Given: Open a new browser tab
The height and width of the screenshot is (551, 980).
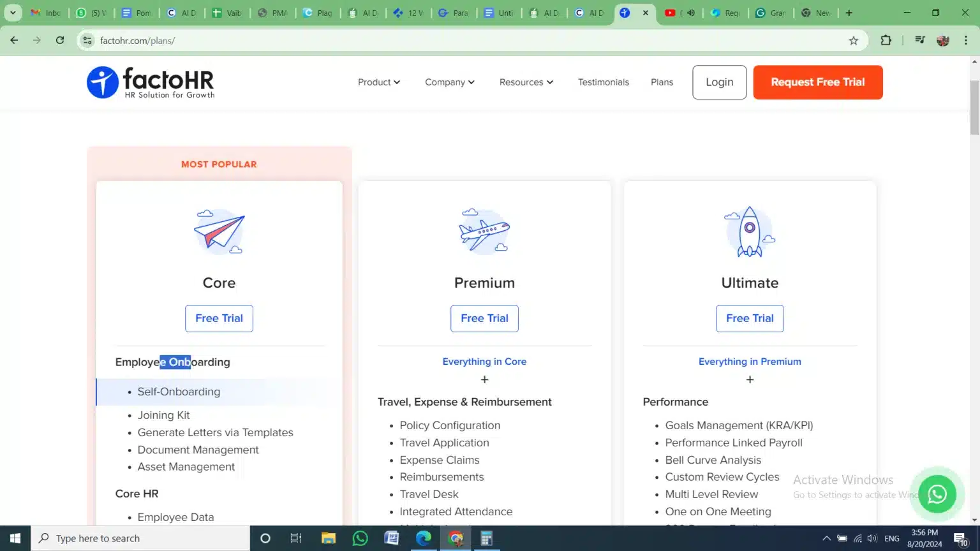Looking at the screenshot, I should coord(849,13).
